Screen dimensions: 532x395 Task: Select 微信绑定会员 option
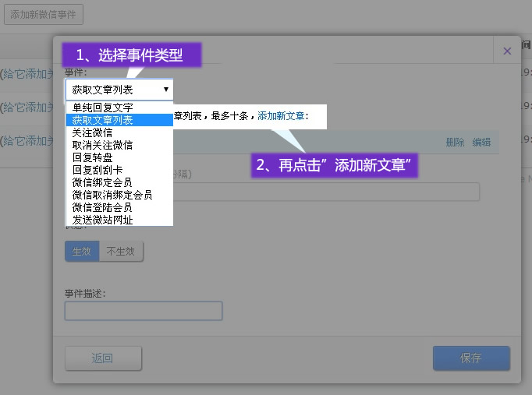pyautogui.click(x=103, y=182)
